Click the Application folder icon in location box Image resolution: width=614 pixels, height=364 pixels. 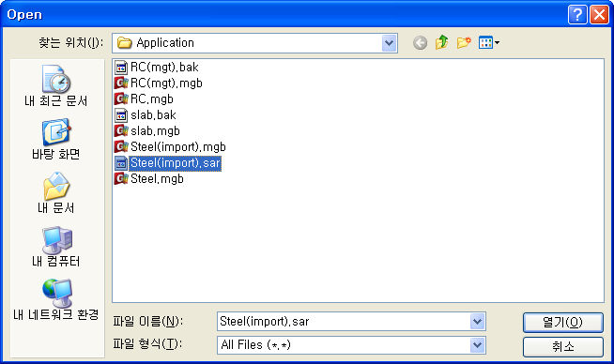[x=125, y=42]
